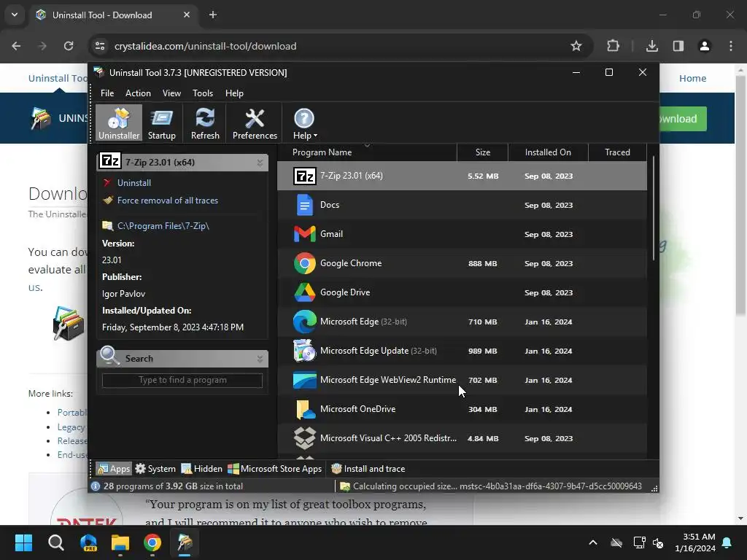Viewport: 747px width, 560px height.
Task: Open Chrome downloads icon
Action: (651, 46)
